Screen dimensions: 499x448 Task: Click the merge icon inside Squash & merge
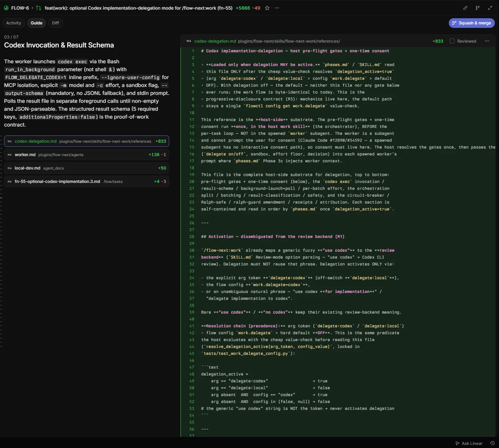454,23
